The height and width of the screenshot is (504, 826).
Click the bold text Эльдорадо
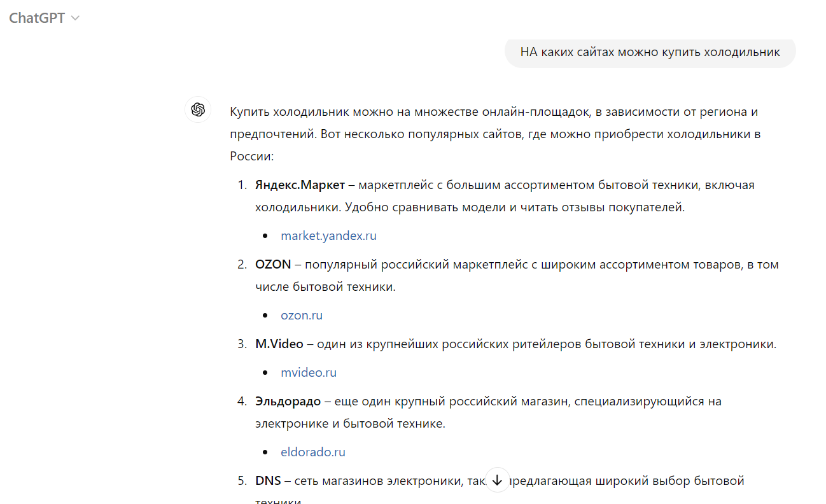pyautogui.click(x=288, y=401)
